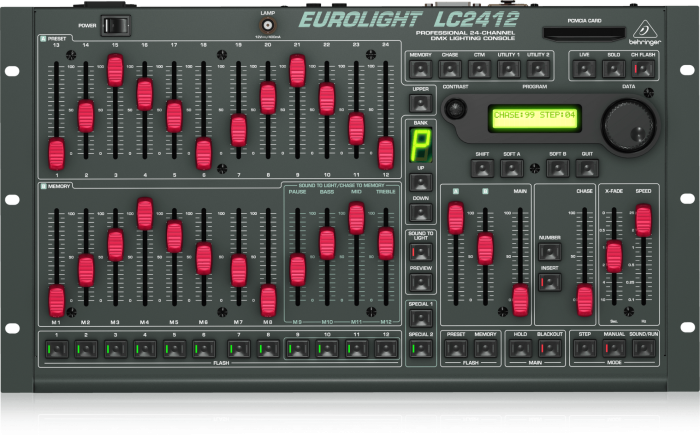
Task: Push the MEMORY button in top row
Action: [421, 69]
